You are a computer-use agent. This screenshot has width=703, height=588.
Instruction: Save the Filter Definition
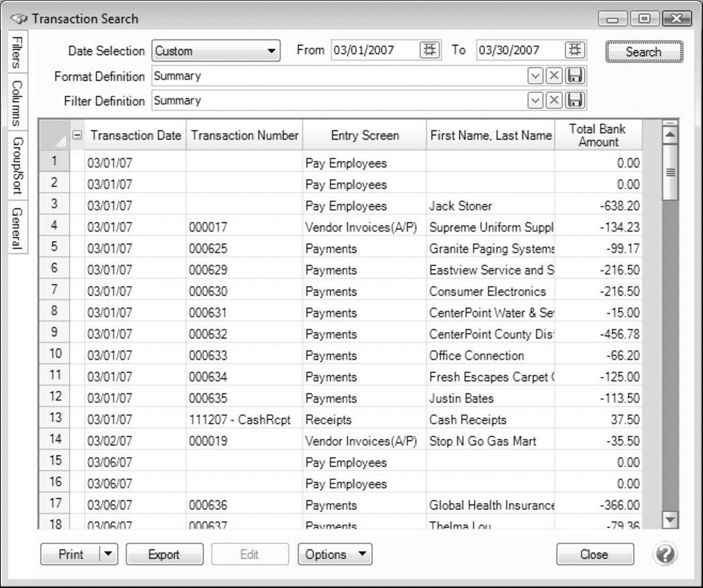(575, 101)
